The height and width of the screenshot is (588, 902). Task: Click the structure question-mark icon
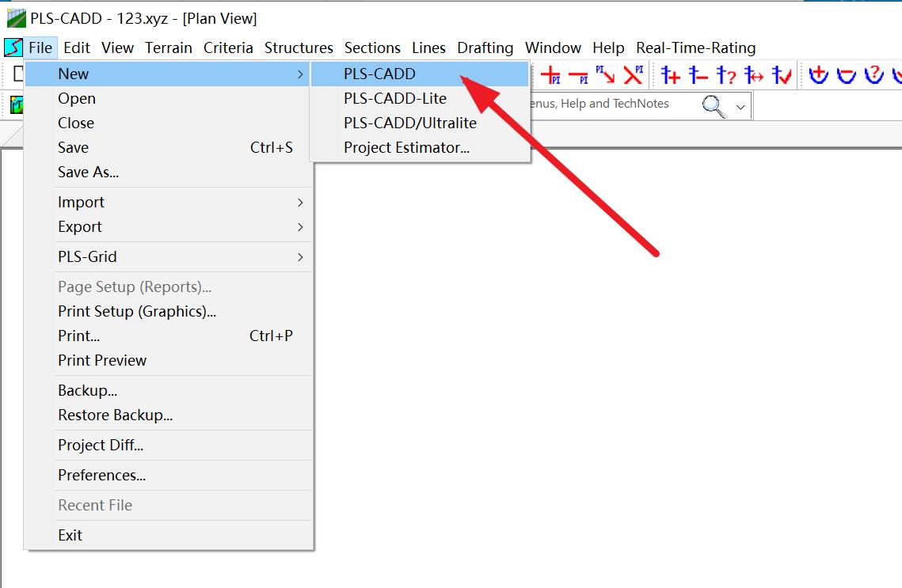point(725,74)
